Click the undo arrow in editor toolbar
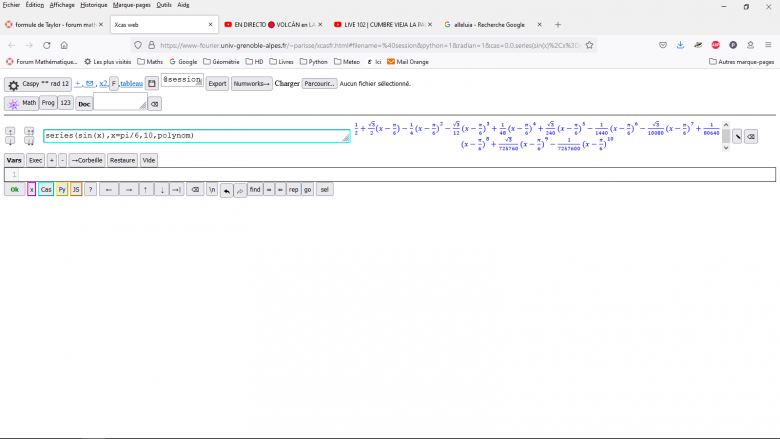780x439 pixels. (226, 190)
